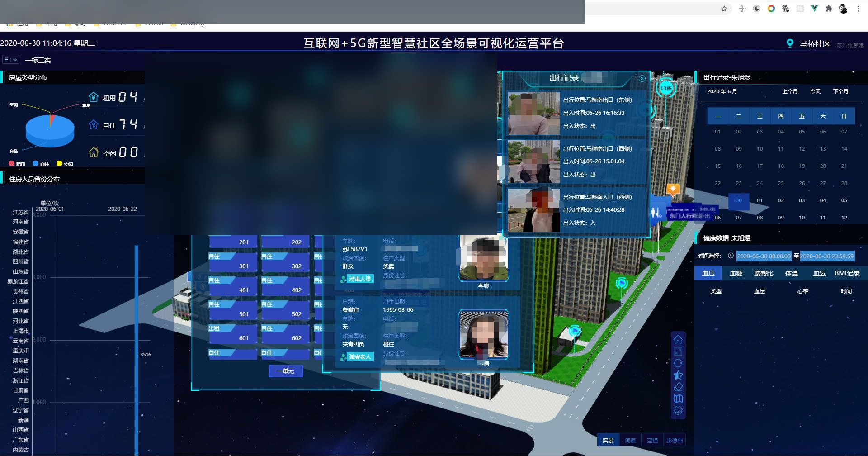
Task: Open the colorful ring browser extension
Action: coord(771,9)
